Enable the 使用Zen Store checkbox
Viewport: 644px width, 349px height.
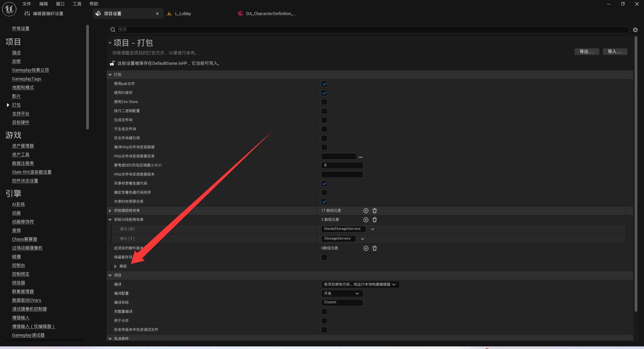(x=324, y=102)
